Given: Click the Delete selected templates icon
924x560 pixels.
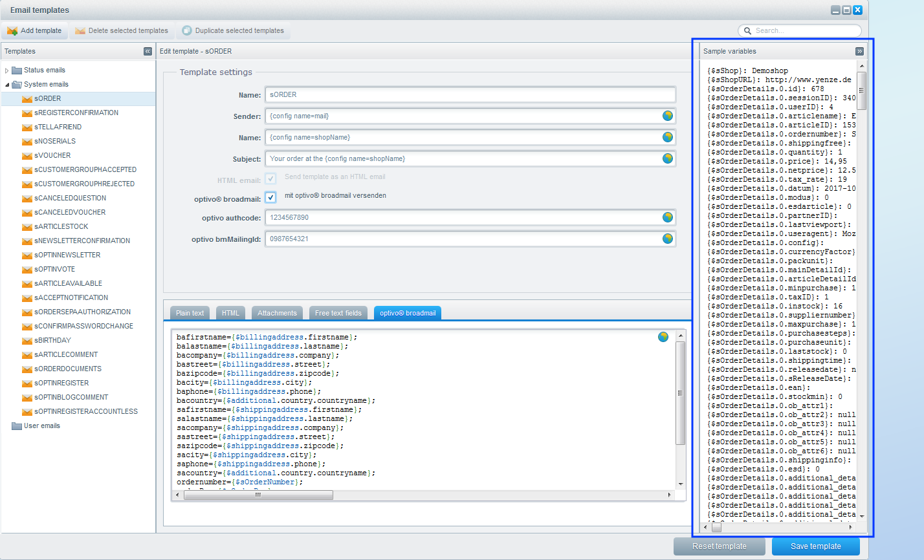Looking at the screenshot, I should (x=80, y=30).
